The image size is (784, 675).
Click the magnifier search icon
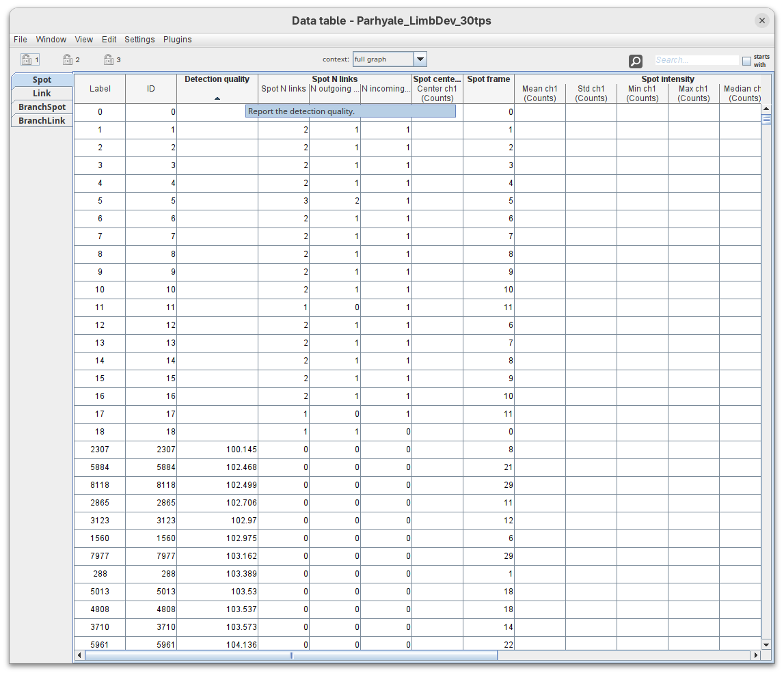636,61
